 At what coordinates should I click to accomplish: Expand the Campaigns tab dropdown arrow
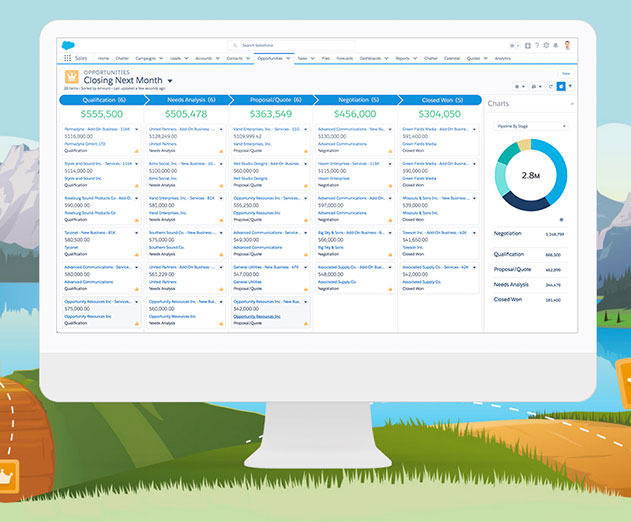point(161,58)
